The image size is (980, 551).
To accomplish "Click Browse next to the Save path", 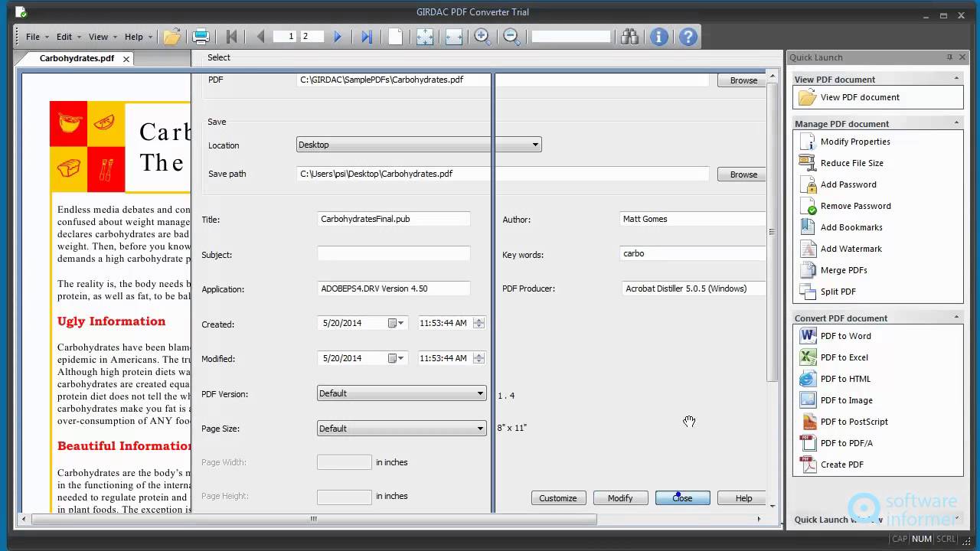I will [742, 174].
